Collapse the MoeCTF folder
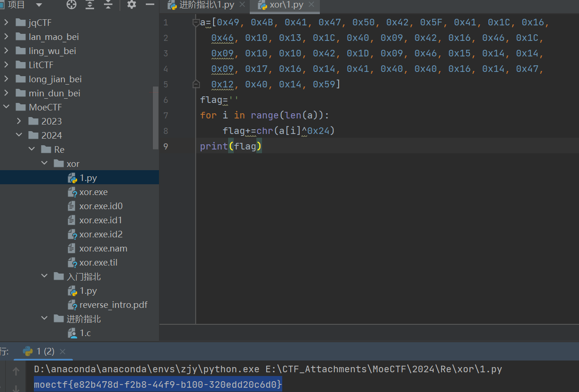The width and height of the screenshot is (579, 392). tap(7, 107)
